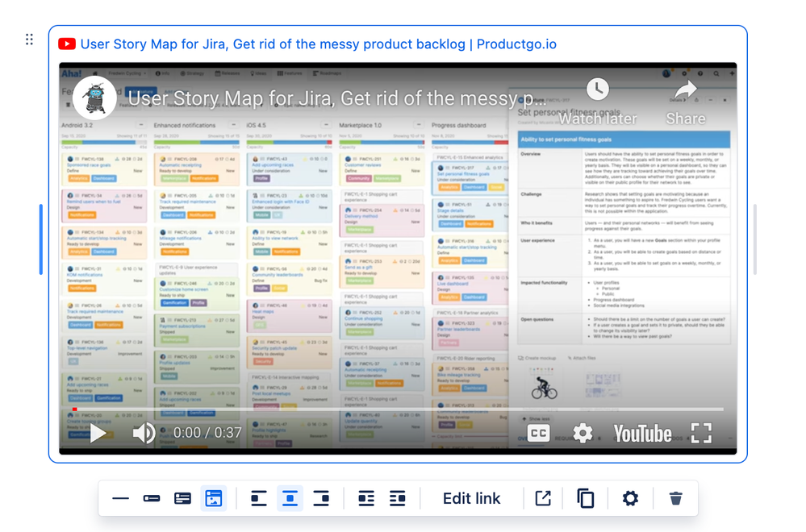Viewport: 806px width, 532px height.
Task: Open the User Story Map title link
Action: click(x=318, y=44)
